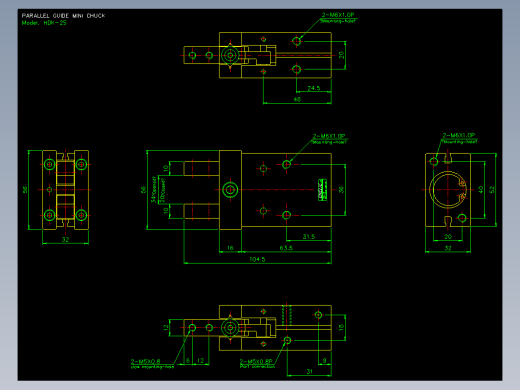This screenshot has height=390, width=520.
Task: Select the 2-M5x0.8P Port connection note
Action: pos(257,364)
